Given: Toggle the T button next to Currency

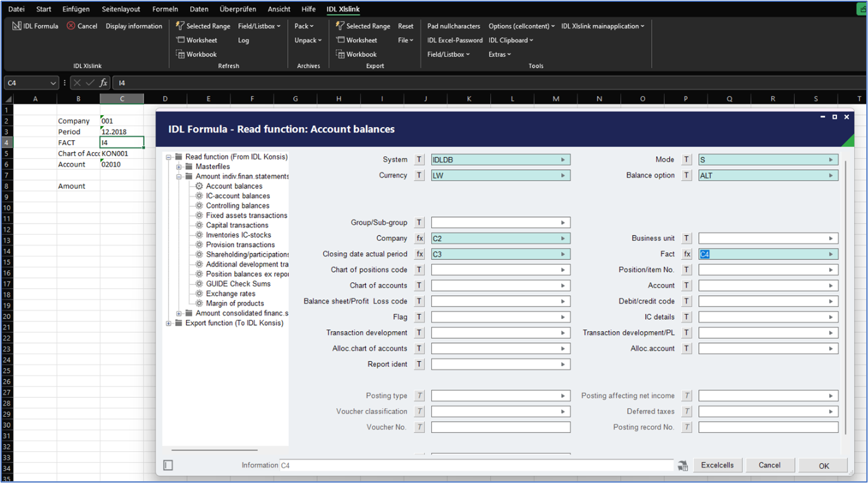Looking at the screenshot, I should [x=419, y=175].
